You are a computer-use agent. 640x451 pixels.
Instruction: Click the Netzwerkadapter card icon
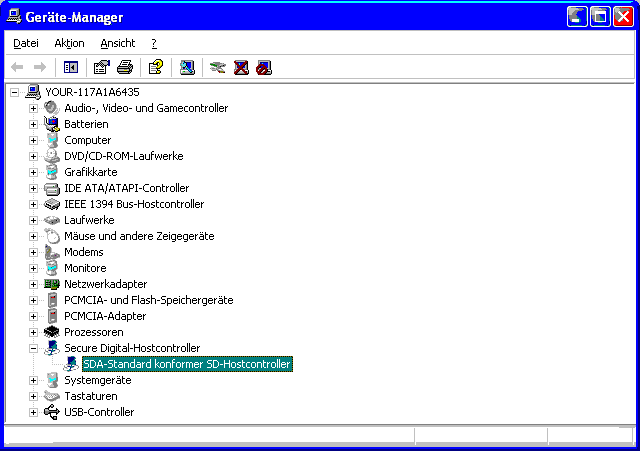[52, 284]
